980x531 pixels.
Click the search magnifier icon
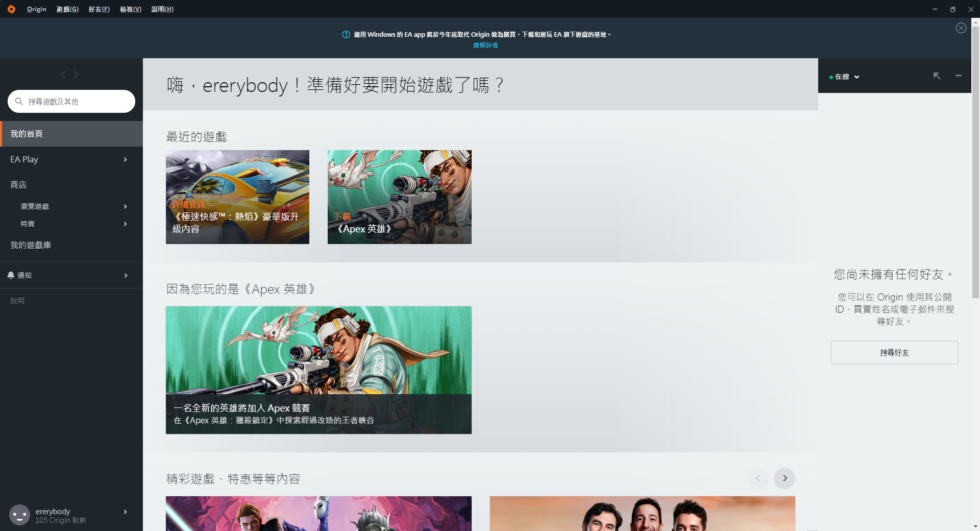(19, 101)
